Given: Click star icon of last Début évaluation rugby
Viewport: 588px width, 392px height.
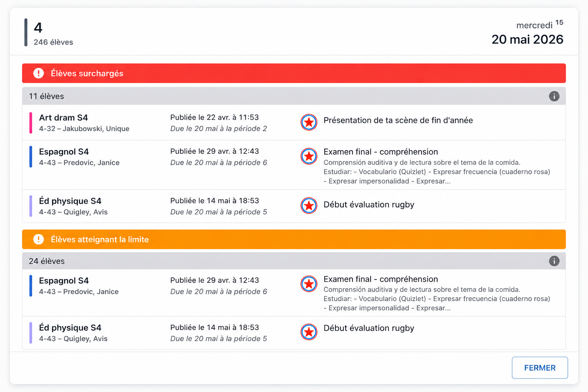Looking at the screenshot, I should (x=309, y=332).
